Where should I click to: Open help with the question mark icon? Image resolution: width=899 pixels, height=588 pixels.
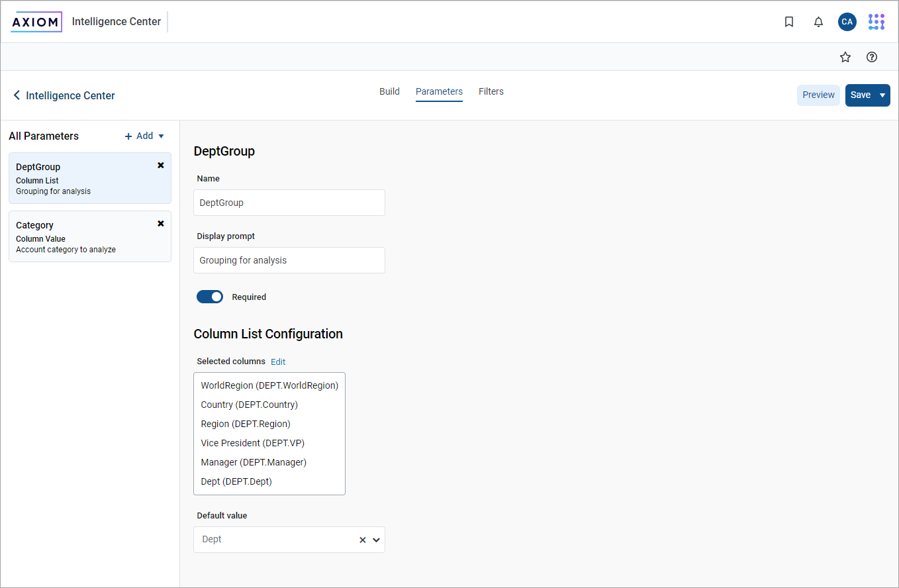tap(872, 57)
